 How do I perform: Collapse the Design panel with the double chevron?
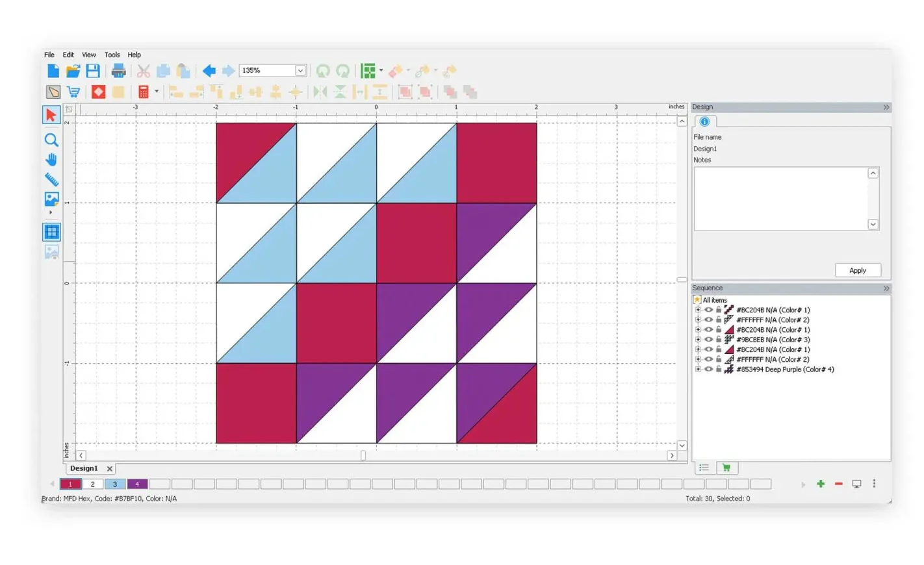(886, 107)
